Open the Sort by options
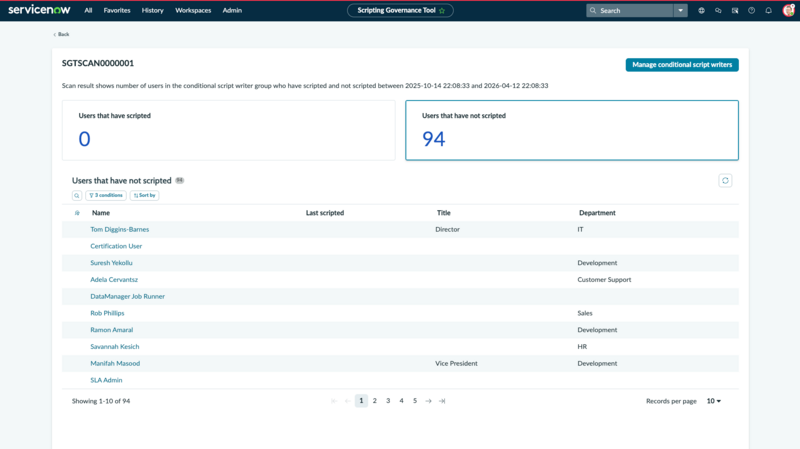 144,195
